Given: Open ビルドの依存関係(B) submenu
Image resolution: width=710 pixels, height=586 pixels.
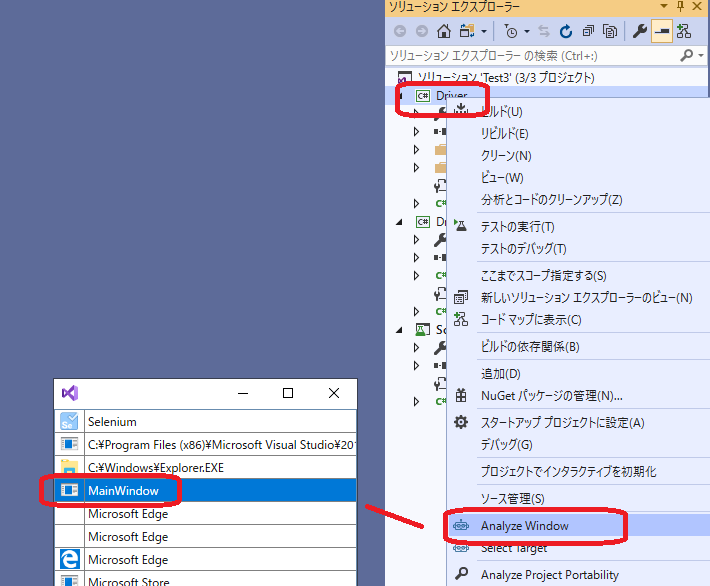Looking at the screenshot, I should tap(530, 346).
